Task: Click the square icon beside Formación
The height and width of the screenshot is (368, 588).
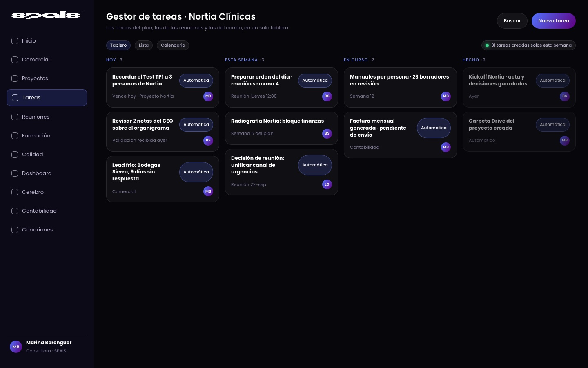Action: pos(15,136)
